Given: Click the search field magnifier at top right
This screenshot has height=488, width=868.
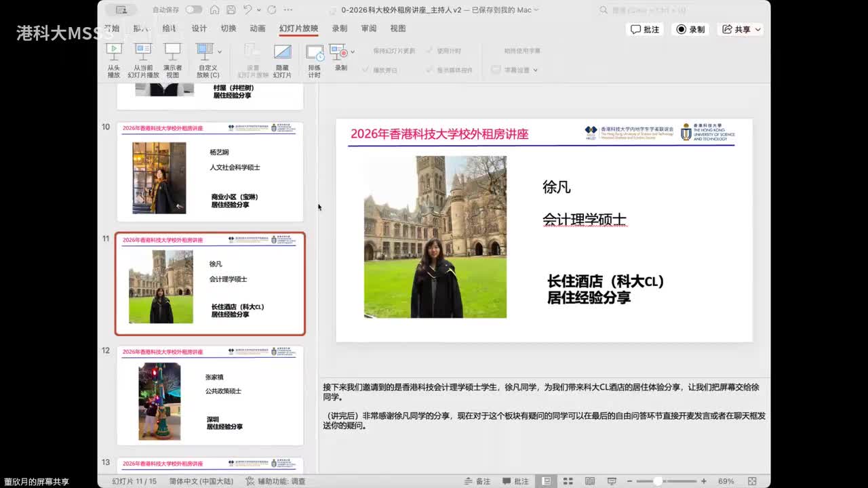Looking at the screenshot, I should pos(604,10).
